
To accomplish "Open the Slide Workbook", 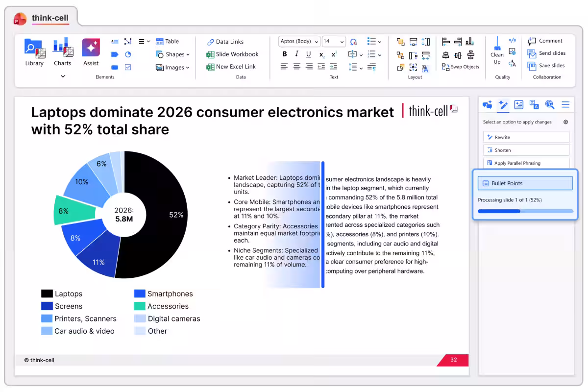I will [232, 54].
